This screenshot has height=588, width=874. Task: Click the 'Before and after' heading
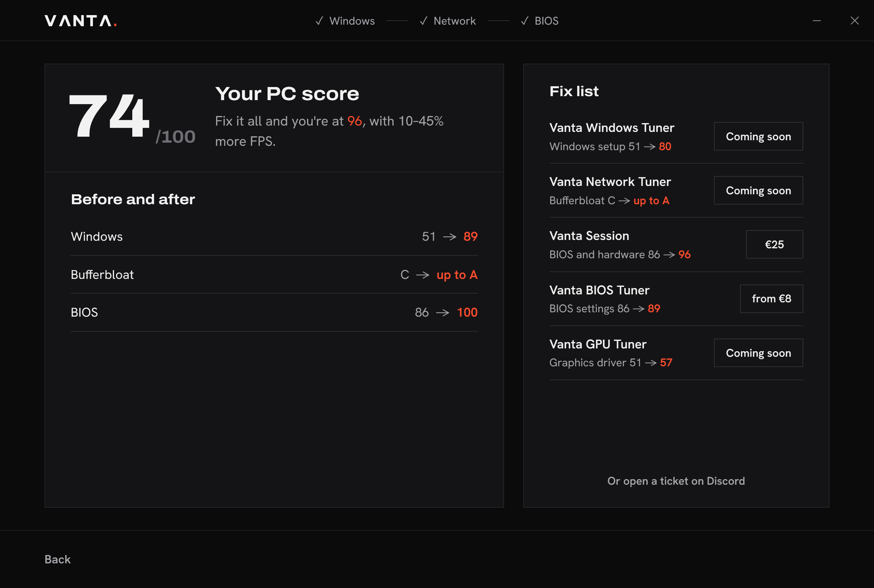(x=133, y=199)
